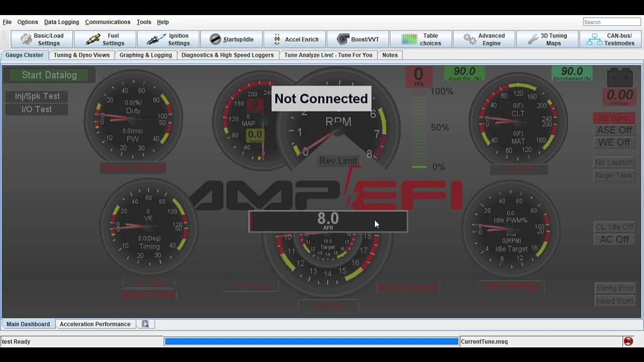Viewport: 644px width, 362px height.
Task: Select the Acceleration Performance tab
Action: tap(95, 324)
